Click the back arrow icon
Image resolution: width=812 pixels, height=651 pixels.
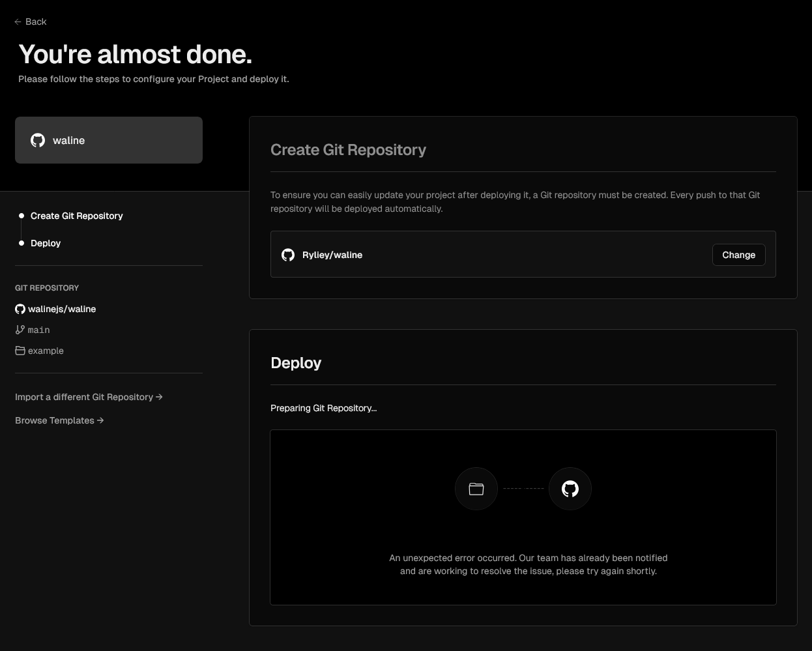[x=18, y=22]
